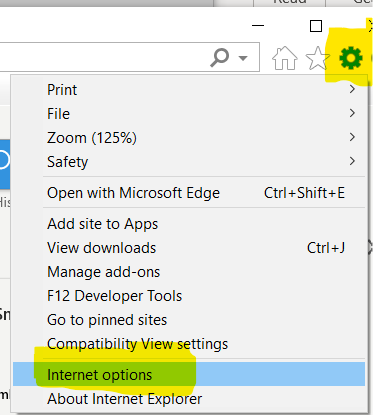Expand the Print submenu
The width and height of the screenshot is (377, 415).
189,90
